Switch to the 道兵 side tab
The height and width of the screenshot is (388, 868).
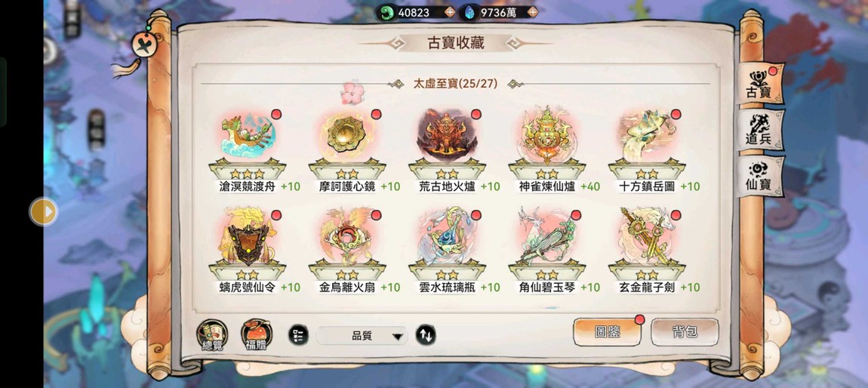point(759,131)
